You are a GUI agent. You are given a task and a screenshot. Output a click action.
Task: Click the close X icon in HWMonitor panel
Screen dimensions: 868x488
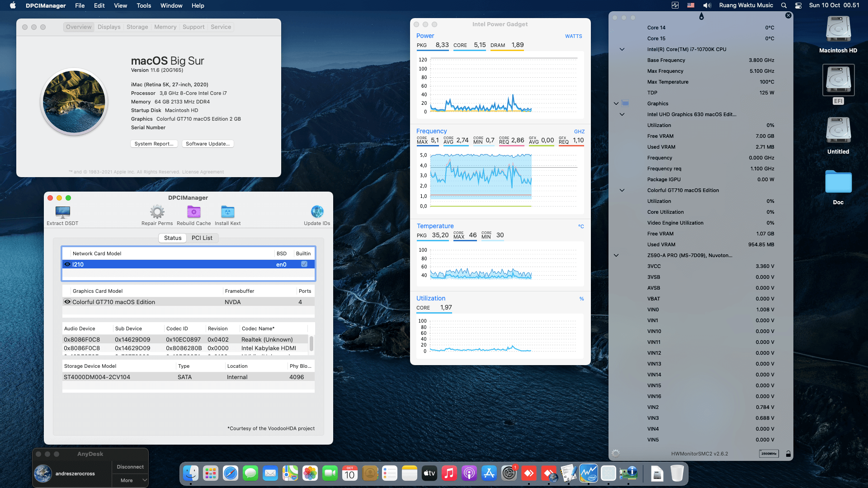coord(788,15)
